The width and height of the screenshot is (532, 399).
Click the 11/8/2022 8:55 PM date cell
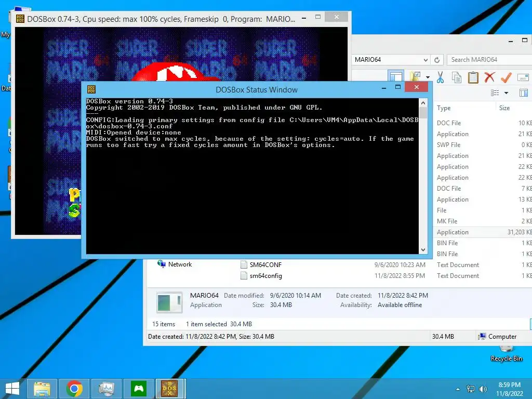point(400,276)
